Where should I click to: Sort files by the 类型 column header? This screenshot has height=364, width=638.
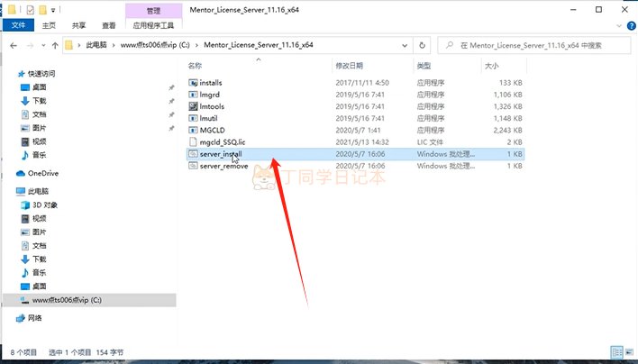click(x=424, y=66)
